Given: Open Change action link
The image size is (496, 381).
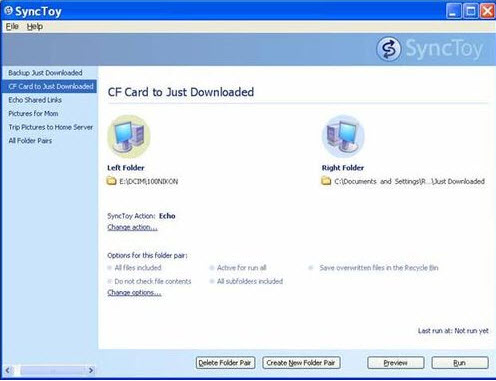Looking at the screenshot, I should click(132, 227).
